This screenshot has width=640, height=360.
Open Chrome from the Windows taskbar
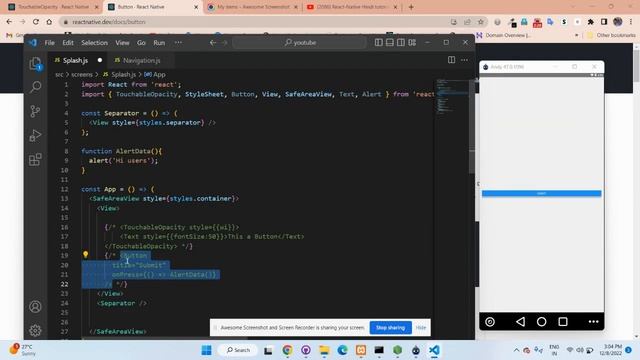coord(287,350)
